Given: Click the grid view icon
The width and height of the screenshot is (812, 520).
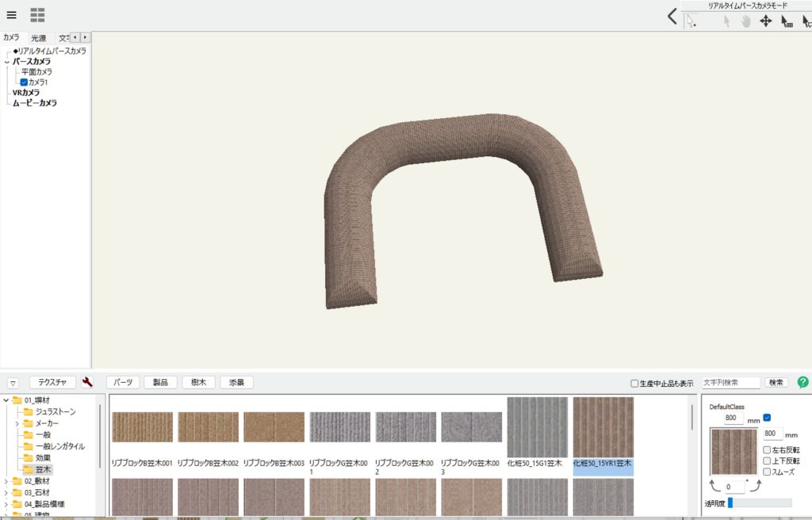Looking at the screenshot, I should [37, 15].
